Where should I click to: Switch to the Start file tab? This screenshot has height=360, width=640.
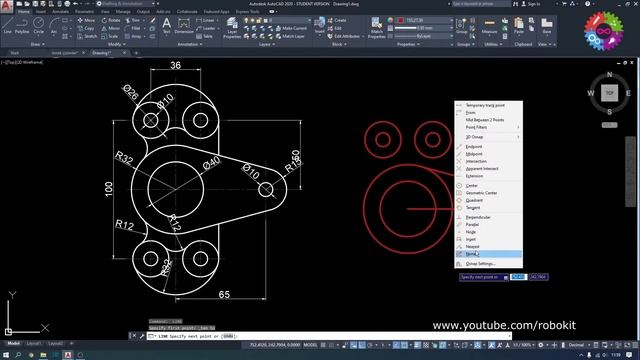pos(14,53)
